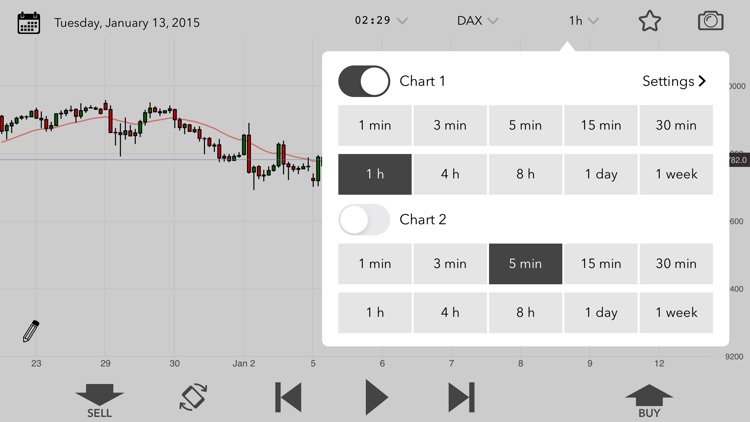750x422 pixels.
Task: Open the 02:29 time dropdown
Action: 381,21
